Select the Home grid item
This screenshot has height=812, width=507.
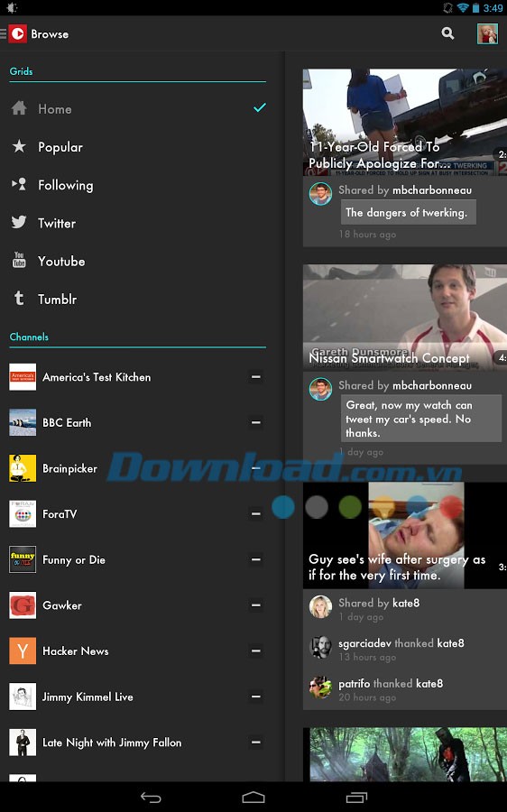[x=138, y=109]
